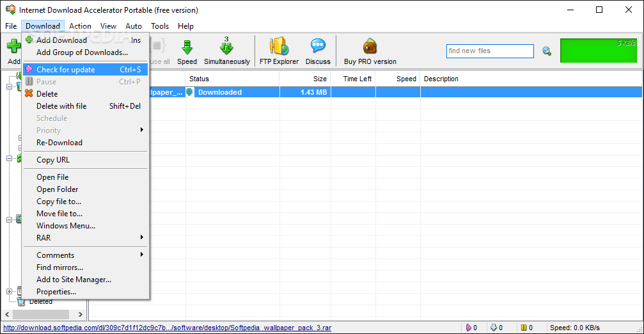The image size is (644, 334).
Task: Click the magnifier search icon
Action: (x=547, y=51)
